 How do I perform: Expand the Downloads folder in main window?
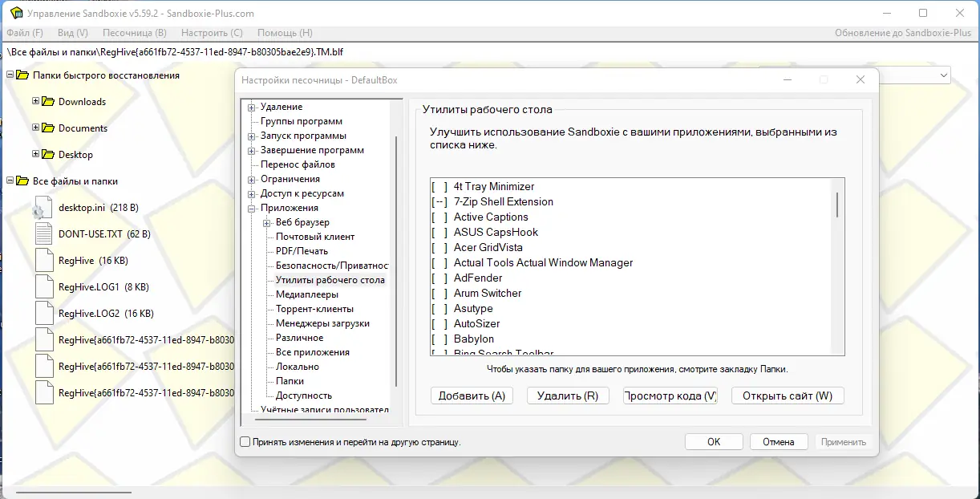point(35,102)
